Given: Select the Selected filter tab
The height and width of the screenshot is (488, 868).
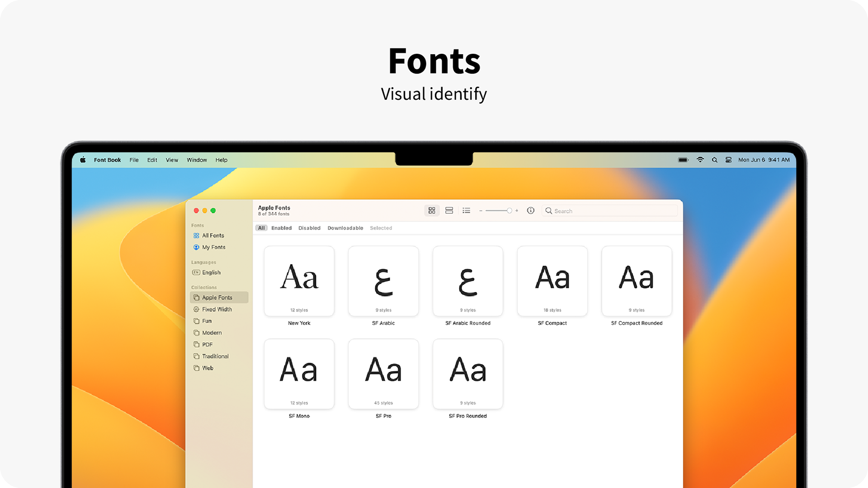Looking at the screenshot, I should tap(381, 228).
